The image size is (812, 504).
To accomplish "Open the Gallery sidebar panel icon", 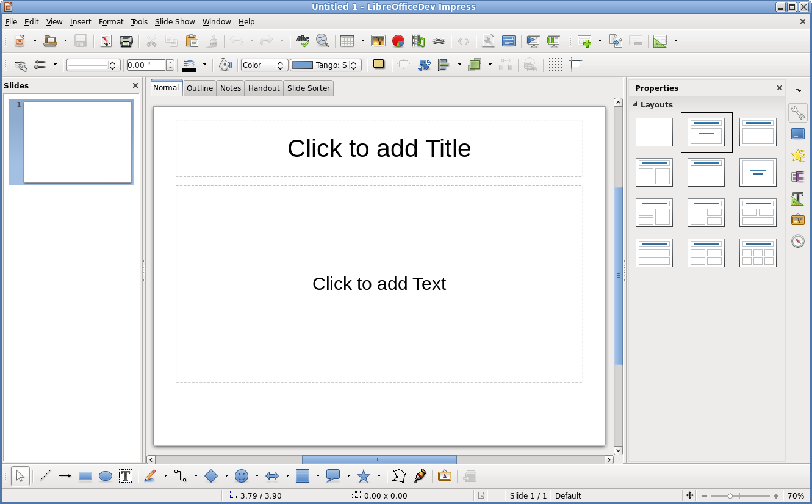I will point(798,219).
